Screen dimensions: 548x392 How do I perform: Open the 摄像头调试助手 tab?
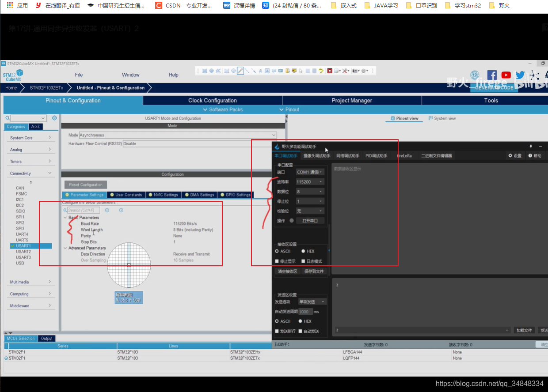(317, 155)
